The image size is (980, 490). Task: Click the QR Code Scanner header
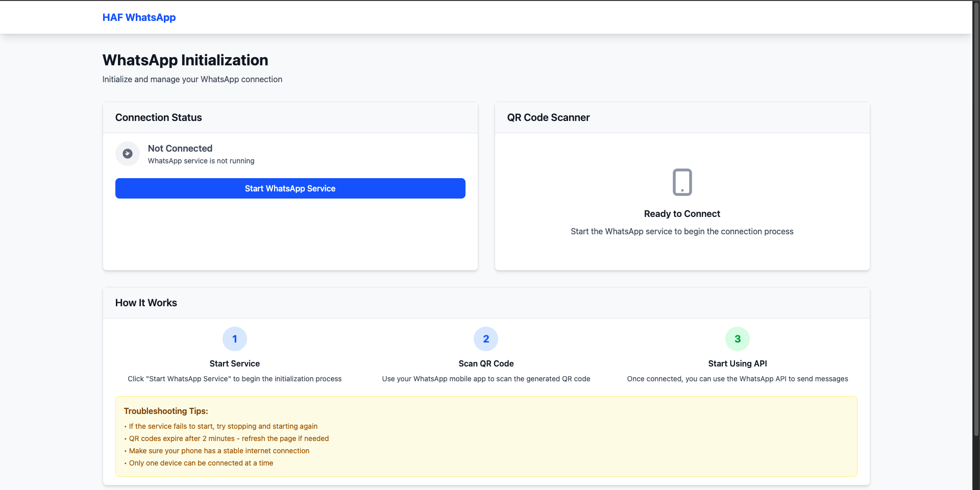[x=548, y=117]
